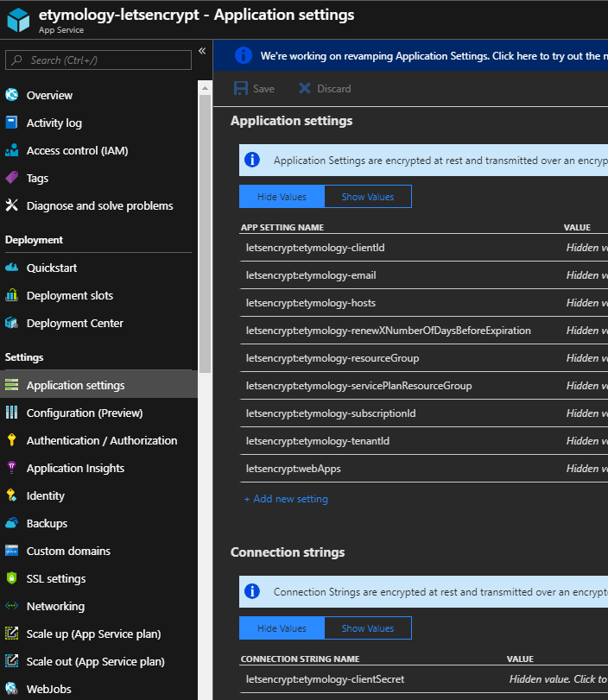
Task: Click the Backups cloud icon
Action: pos(11,523)
